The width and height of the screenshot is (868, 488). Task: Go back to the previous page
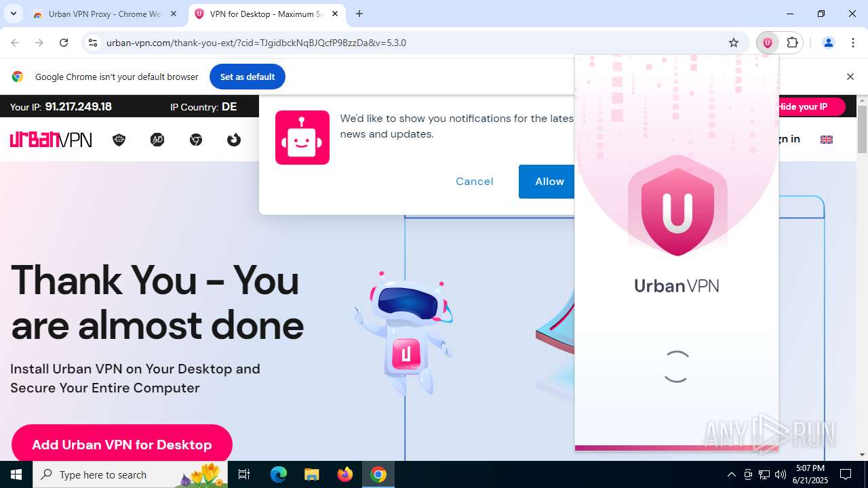point(15,43)
